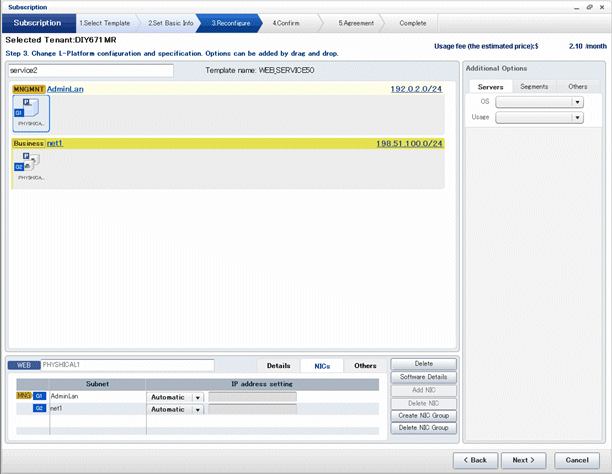Screen dimensions: 612x474
Task: Click the Business segment label badge
Action: click(29, 143)
